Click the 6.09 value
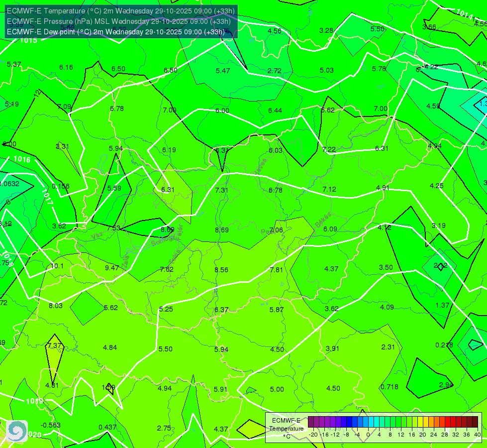 click(x=330, y=229)
